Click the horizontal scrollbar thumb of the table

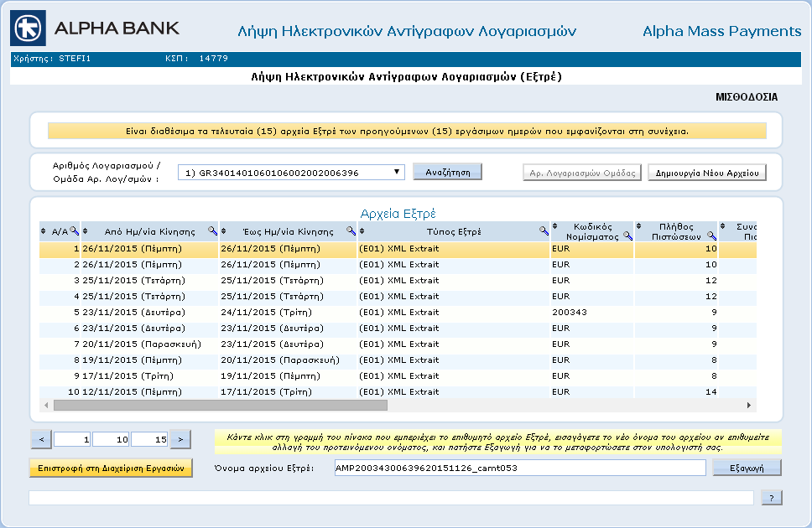221,405
